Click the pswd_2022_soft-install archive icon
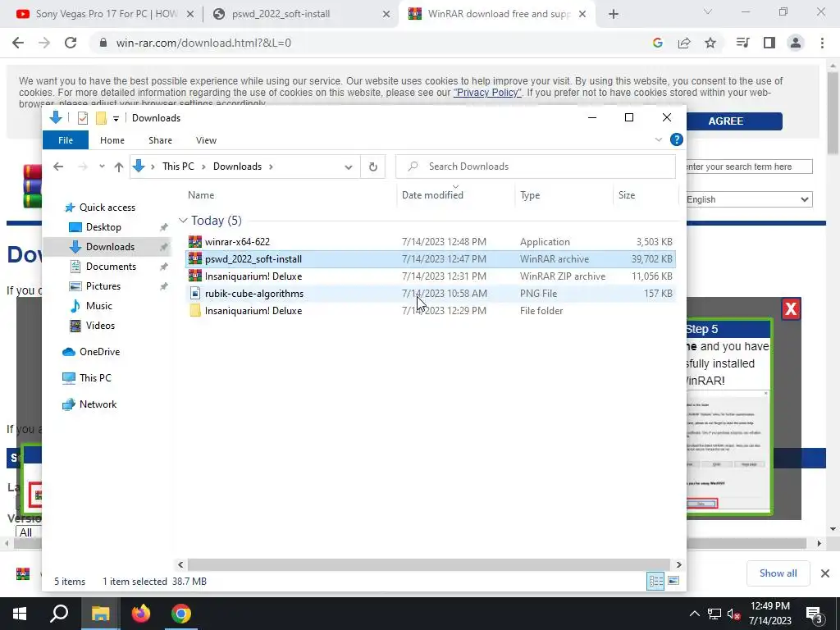840x630 pixels. coord(195,258)
